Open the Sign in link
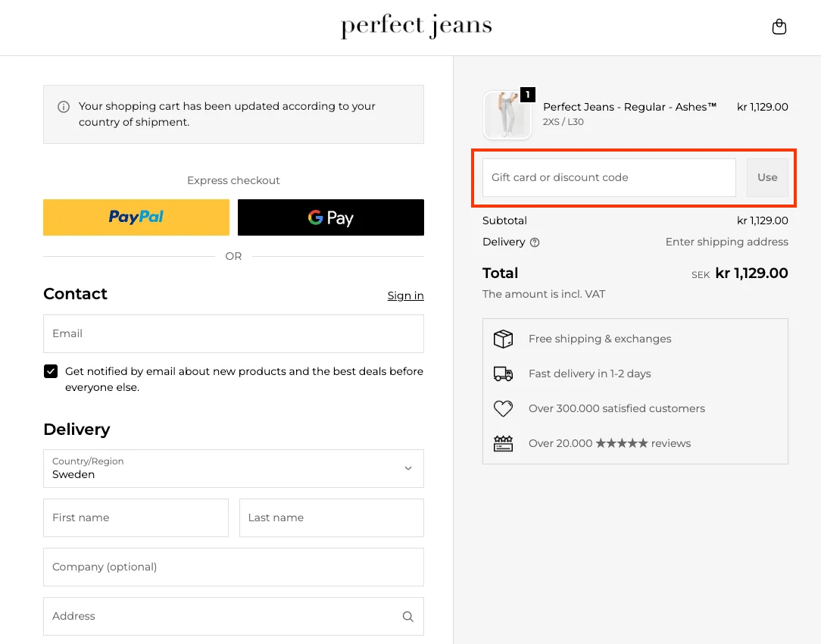 pyautogui.click(x=405, y=295)
